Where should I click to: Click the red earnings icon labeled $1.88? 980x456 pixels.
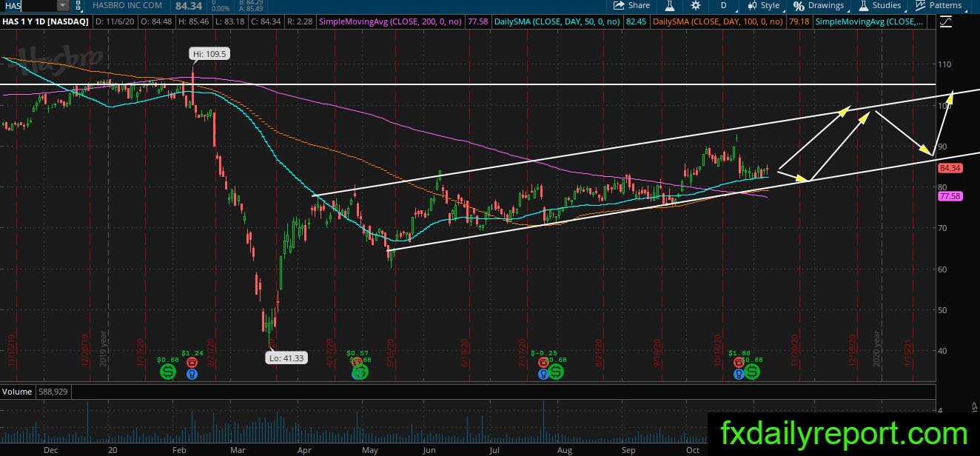(739, 363)
